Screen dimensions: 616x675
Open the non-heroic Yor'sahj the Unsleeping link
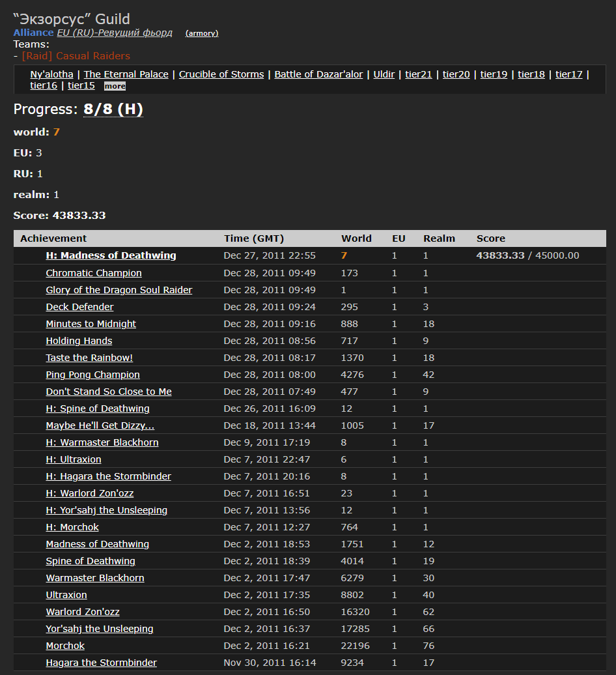click(100, 629)
